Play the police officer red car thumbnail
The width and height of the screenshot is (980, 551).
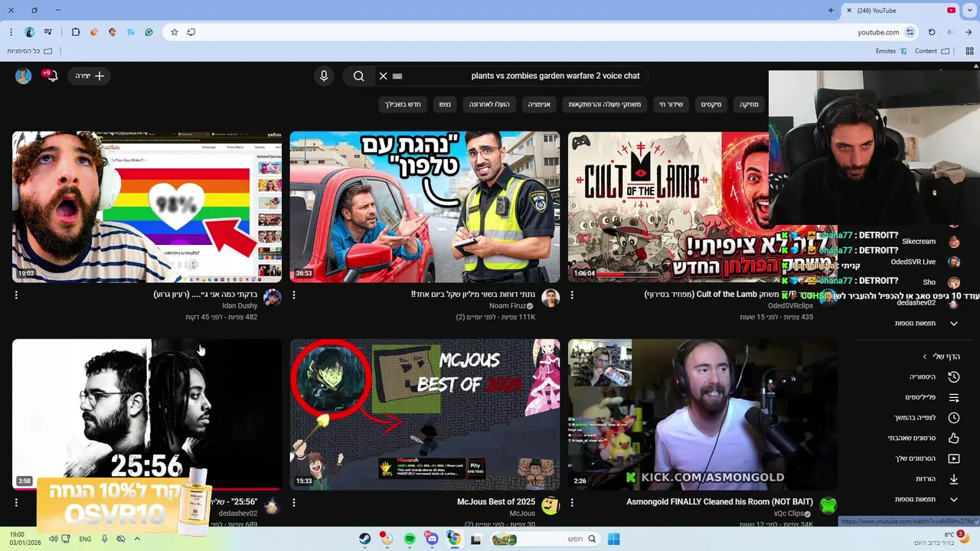click(x=425, y=207)
